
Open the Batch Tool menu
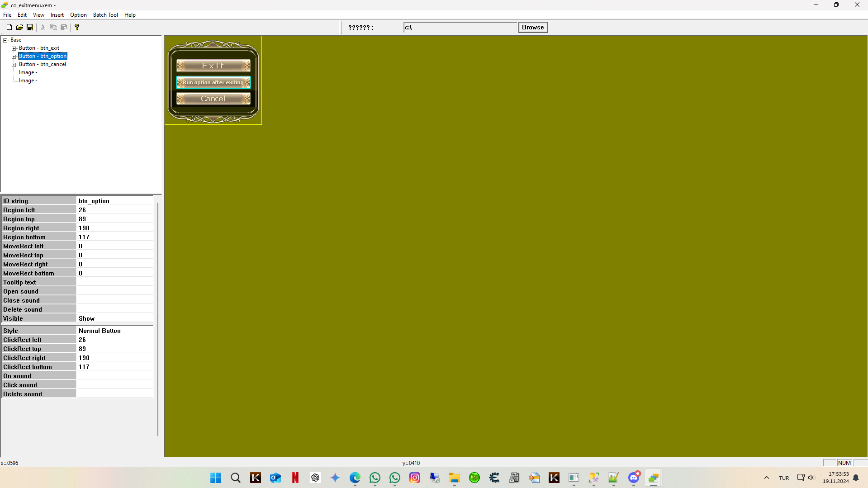pyautogui.click(x=105, y=14)
